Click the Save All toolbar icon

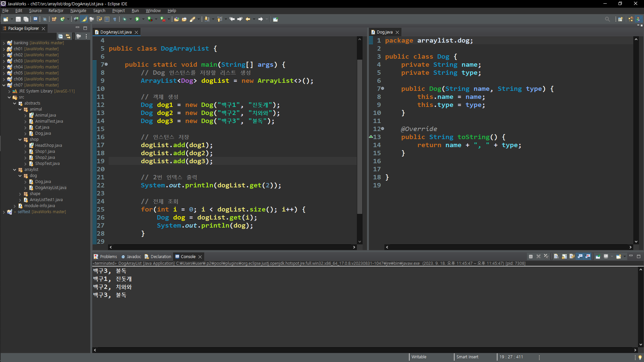[x=26, y=19]
